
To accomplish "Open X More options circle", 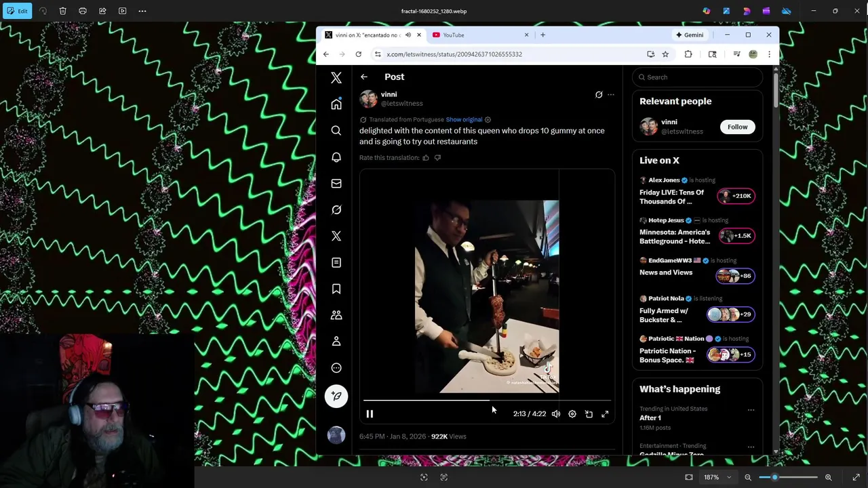I will [x=336, y=368].
